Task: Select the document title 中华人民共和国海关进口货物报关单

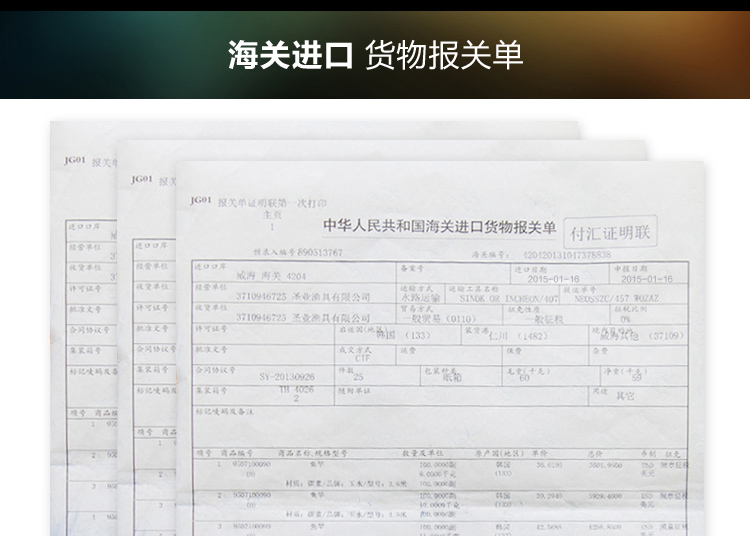Action: click(440, 226)
